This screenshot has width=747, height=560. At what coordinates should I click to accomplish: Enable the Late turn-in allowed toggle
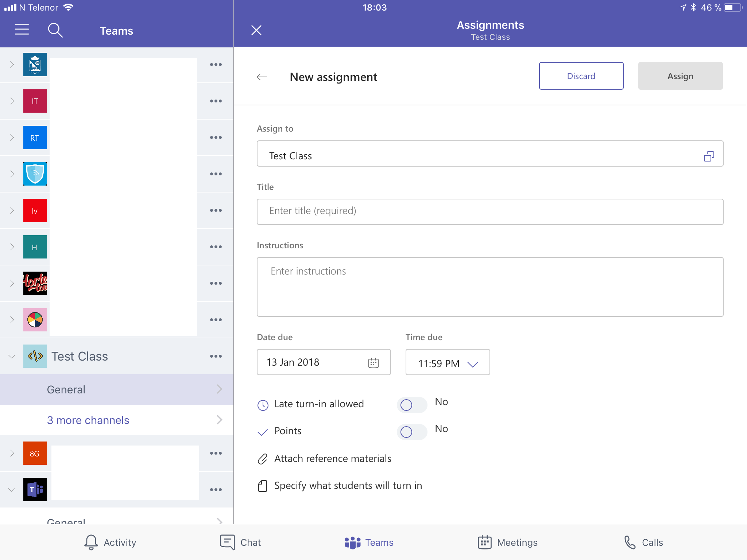click(412, 405)
